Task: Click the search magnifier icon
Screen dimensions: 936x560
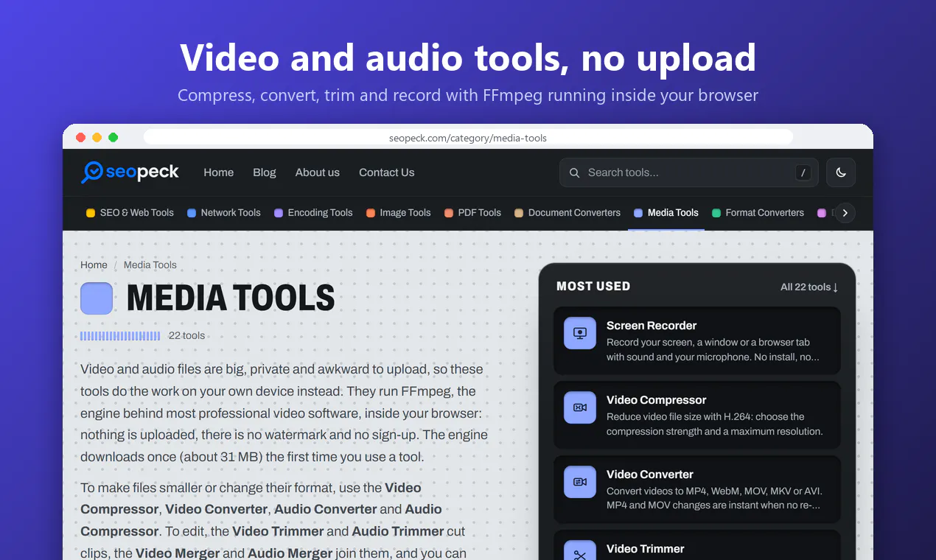Action: (x=575, y=172)
